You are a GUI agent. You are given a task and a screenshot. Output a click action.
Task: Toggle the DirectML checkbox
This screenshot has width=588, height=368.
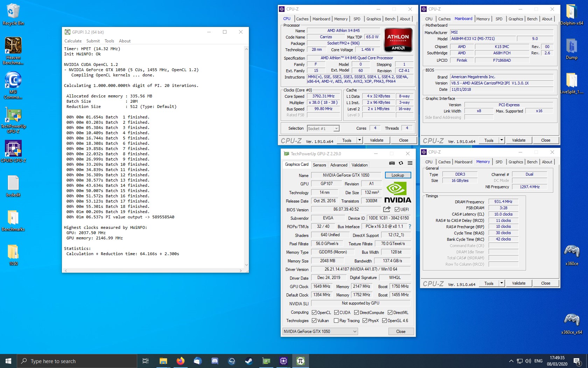[x=390, y=313]
